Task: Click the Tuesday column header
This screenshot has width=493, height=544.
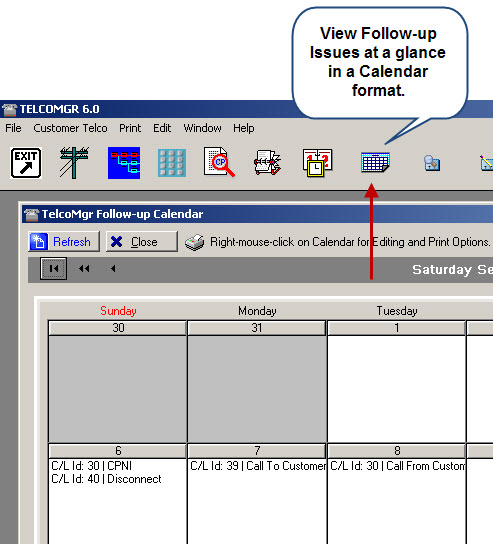Action: coord(397,311)
